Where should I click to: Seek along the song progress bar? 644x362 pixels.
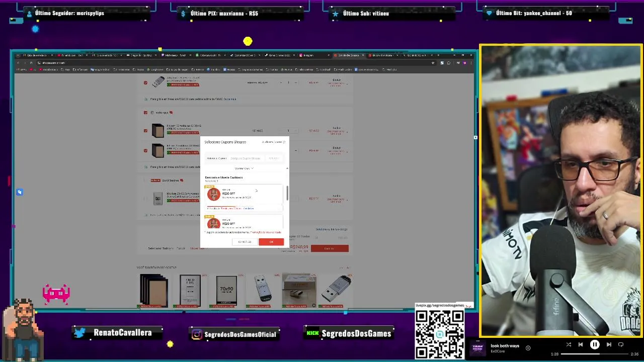point(595,354)
